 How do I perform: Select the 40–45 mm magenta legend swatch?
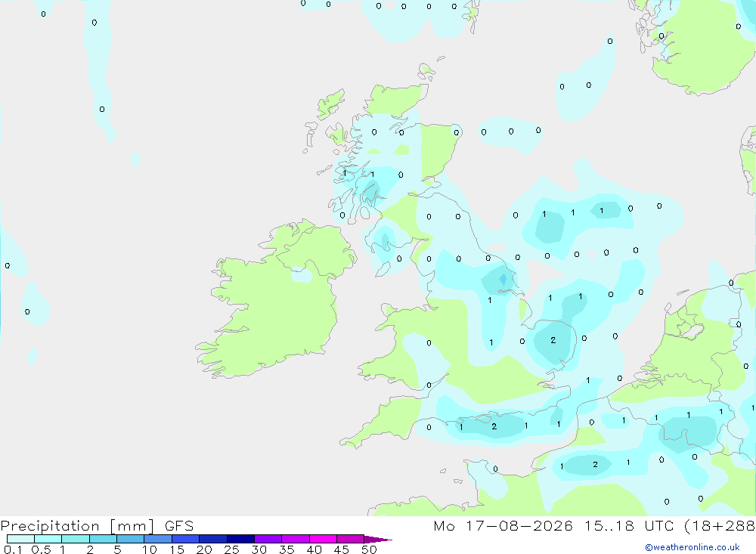coord(323,539)
